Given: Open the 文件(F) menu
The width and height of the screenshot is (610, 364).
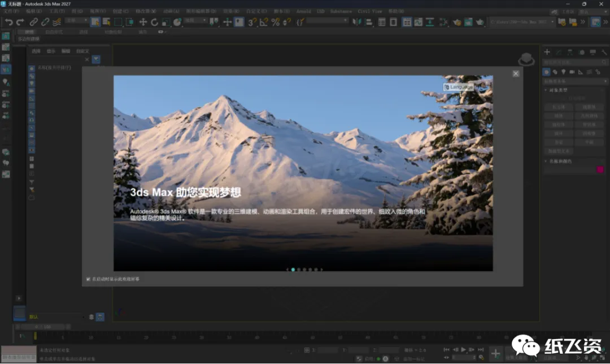Looking at the screenshot, I should click(11, 11).
